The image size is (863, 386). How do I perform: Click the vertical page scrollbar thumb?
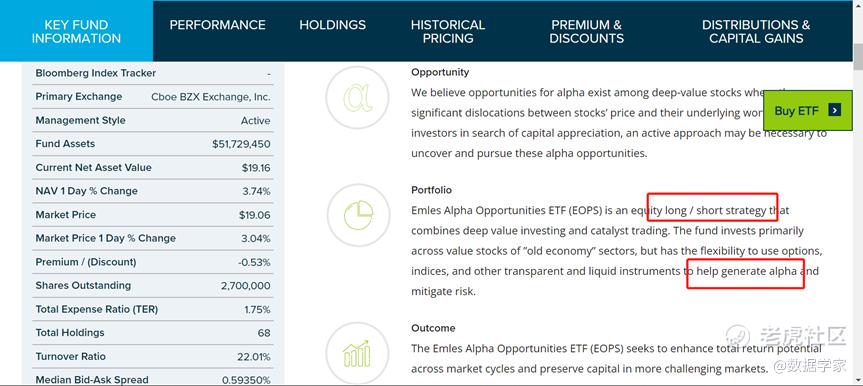click(857, 57)
